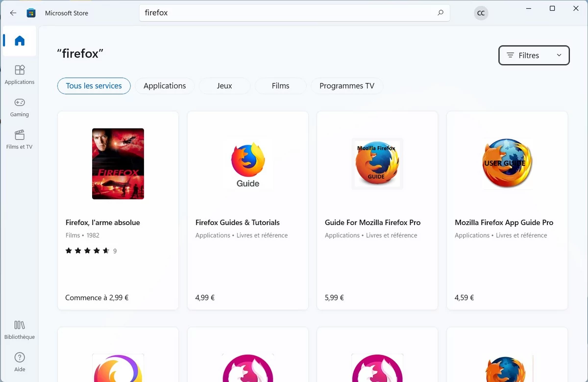Image resolution: width=588 pixels, height=382 pixels.
Task: Select the Applications filter tab
Action: pyautogui.click(x=165, y=86)
